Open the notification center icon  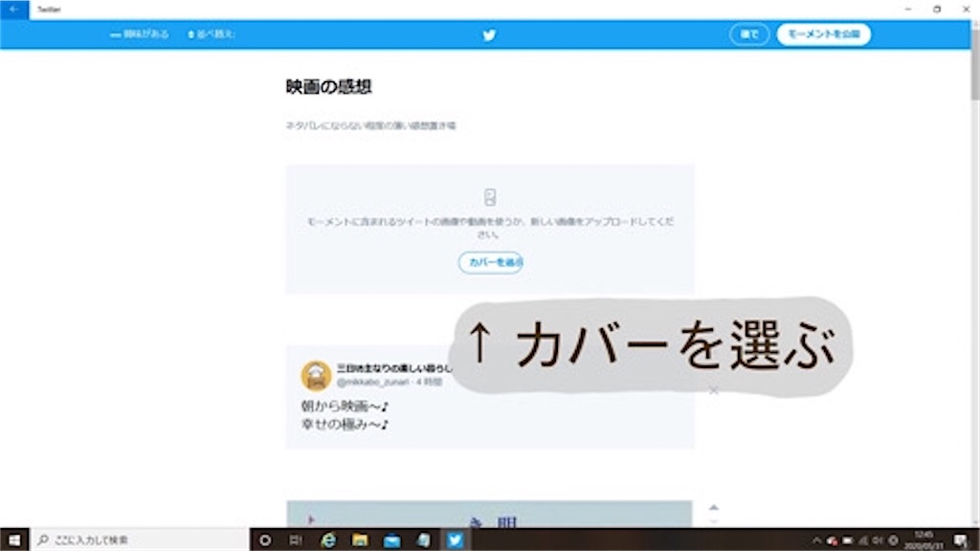pos(961,540)
